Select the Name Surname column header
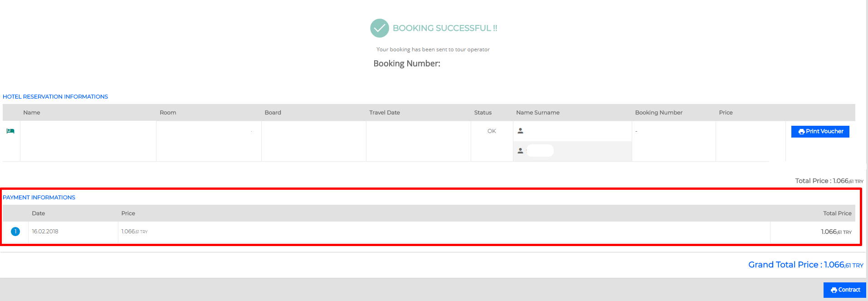This screenshot has width=868, height=301. (537, 113)
